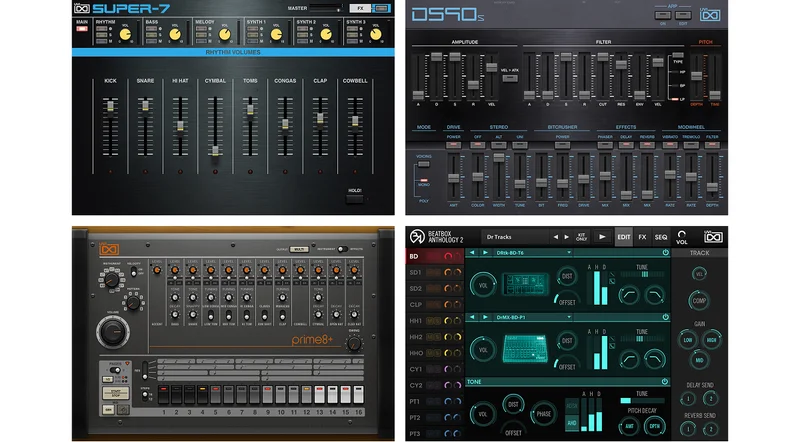Click the UVI logo in Super-7

coord(82,8)
